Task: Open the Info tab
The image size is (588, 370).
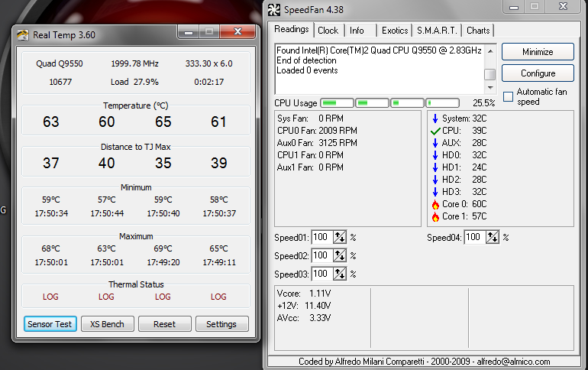Action: click(x=357, y=31)
